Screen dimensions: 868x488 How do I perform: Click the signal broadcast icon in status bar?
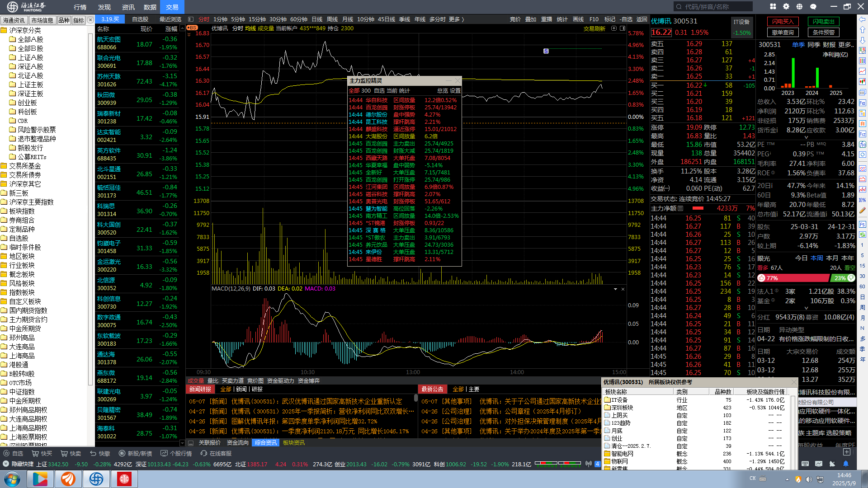pos(589,464)
